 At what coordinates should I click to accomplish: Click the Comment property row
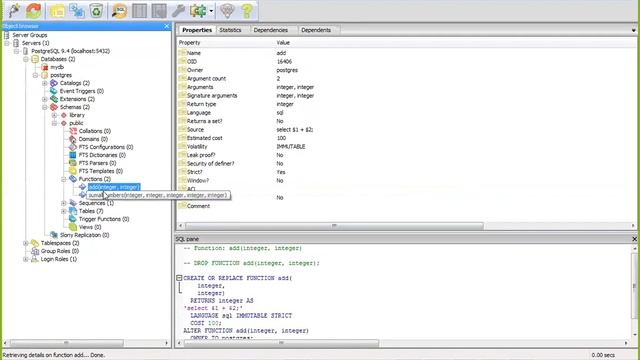(406, 206)
